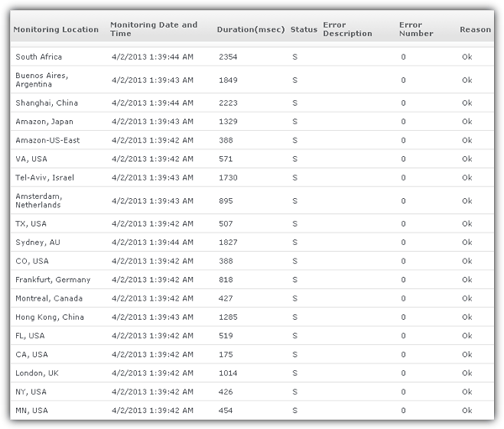
Task: Click the timestamp in South Africa row
Action: point(153,57)
